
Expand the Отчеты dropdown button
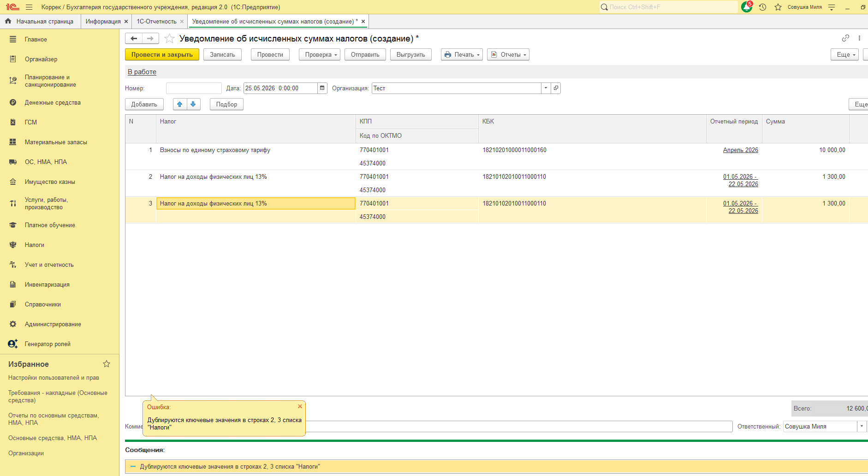coord(508,54)
